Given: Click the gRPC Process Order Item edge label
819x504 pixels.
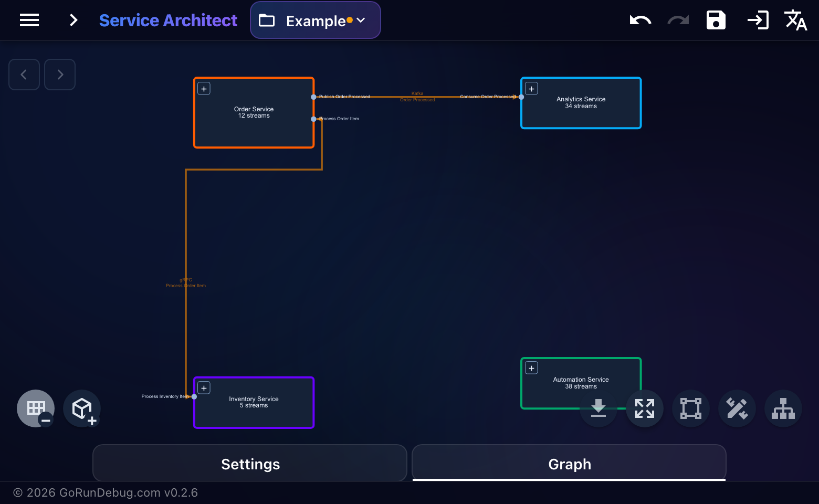Looking at the screenshot, I should pyautogui.click(x=186, y=283).
